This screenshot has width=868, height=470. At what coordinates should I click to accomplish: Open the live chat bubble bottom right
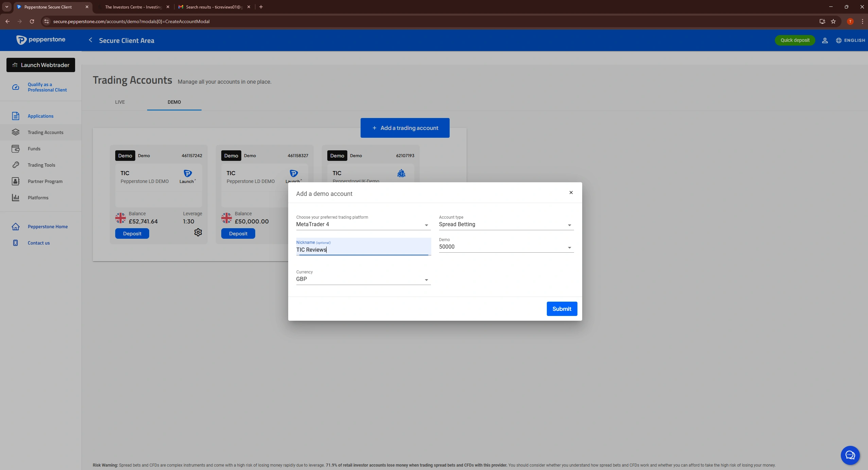coord(850,455)
